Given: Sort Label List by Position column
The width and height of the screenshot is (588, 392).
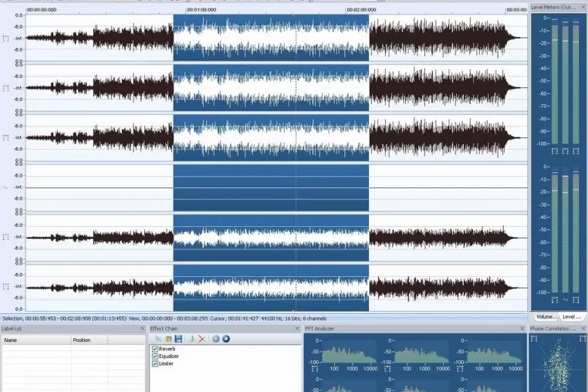Looking at the screenshot, I should point(90,340).
